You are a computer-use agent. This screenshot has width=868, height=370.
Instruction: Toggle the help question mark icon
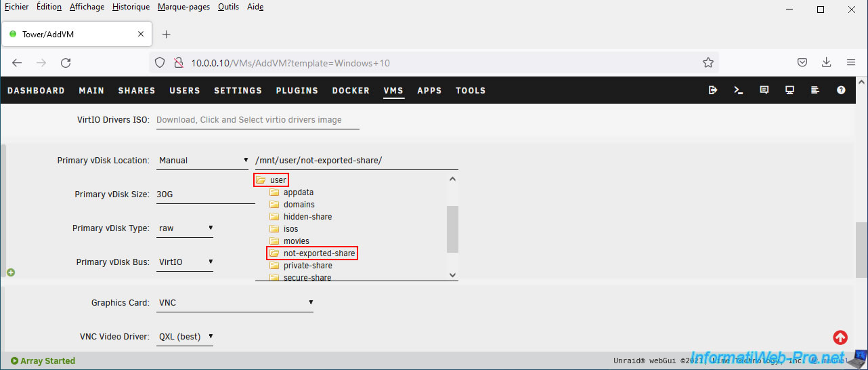coord(841,90)
